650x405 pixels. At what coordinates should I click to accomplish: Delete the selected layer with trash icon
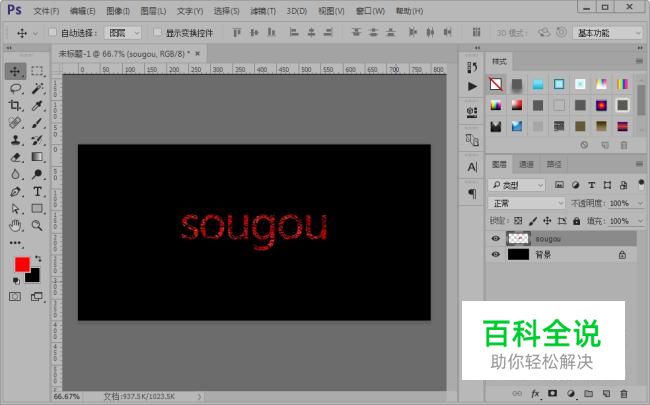[624, 393]
